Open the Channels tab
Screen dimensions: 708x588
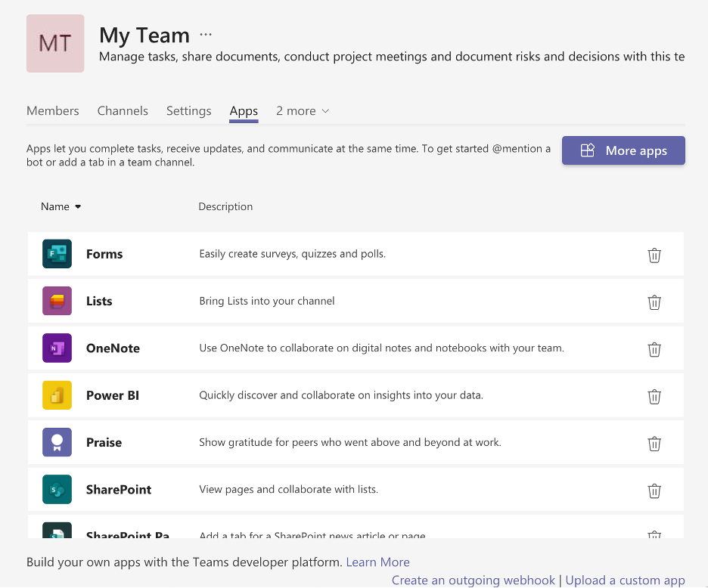pos(123,110)
